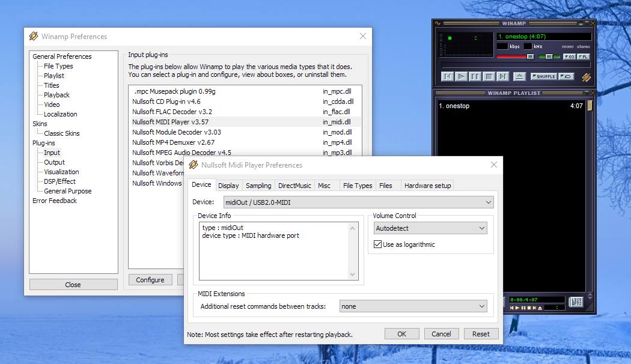Open the Hardware setup tab
This screenshot has width=631, height=364.
tap(427, 186)
